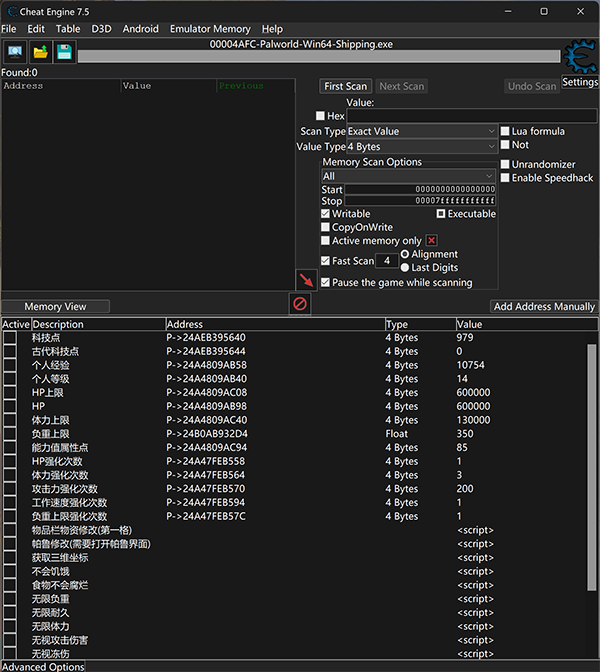This screenshot has width=600, height=672.
Task: Select address P->24A4809AB58
Action: point(207,365)
